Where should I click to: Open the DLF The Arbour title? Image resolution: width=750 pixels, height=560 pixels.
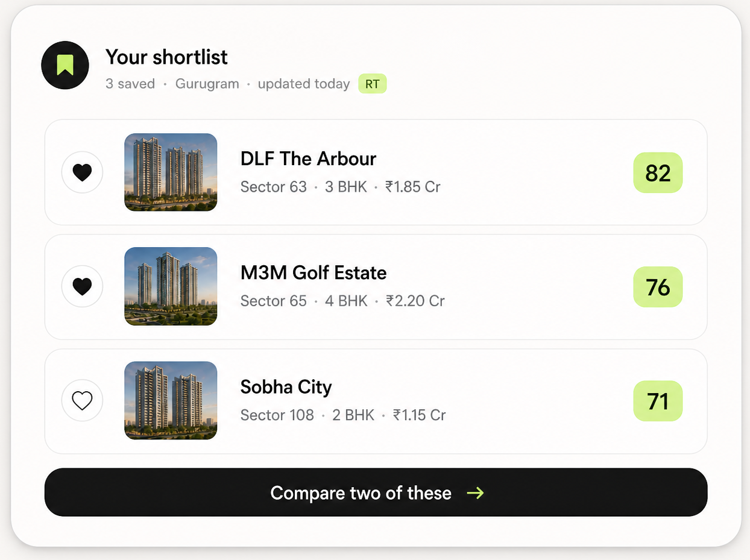pos(308,159)
